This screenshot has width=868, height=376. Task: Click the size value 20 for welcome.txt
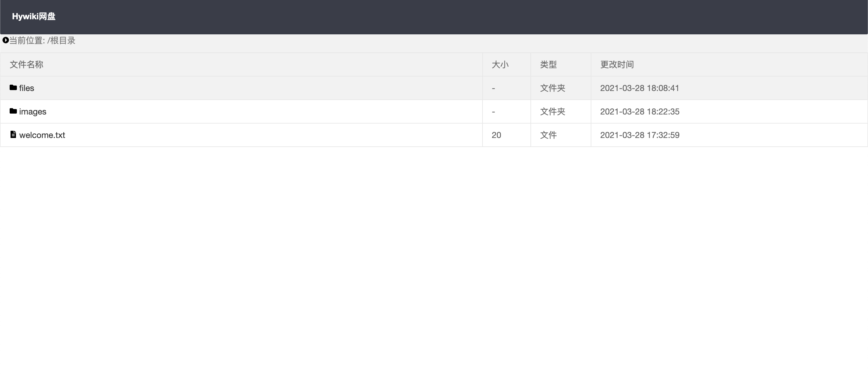click(496, 135)
